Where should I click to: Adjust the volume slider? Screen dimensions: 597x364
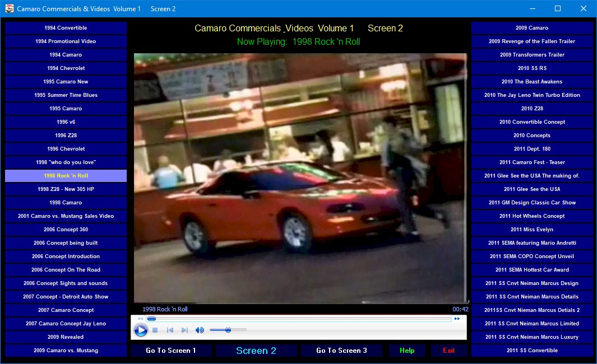click(228, 330)
